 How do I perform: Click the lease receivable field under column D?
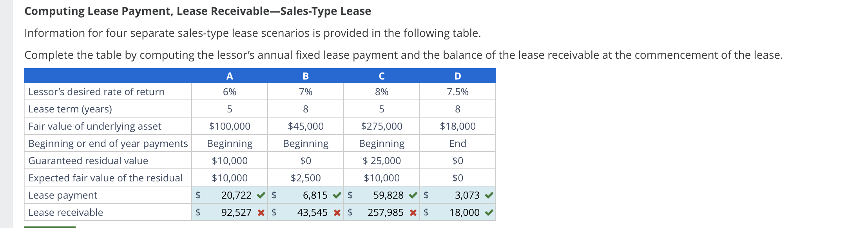click(462, 212)
